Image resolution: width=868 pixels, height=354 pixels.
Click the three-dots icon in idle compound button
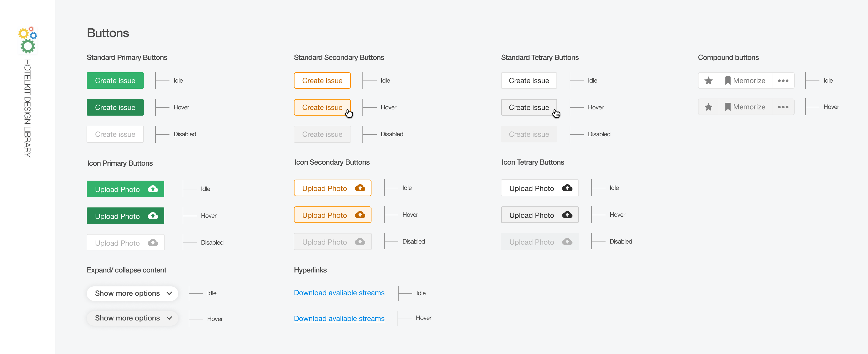[783, 81]
